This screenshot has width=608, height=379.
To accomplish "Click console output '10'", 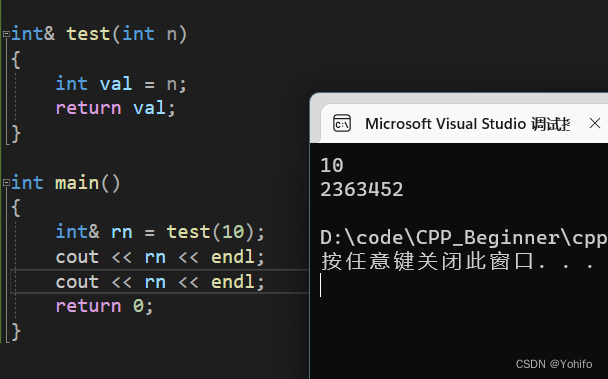I will tap(332, 166).
